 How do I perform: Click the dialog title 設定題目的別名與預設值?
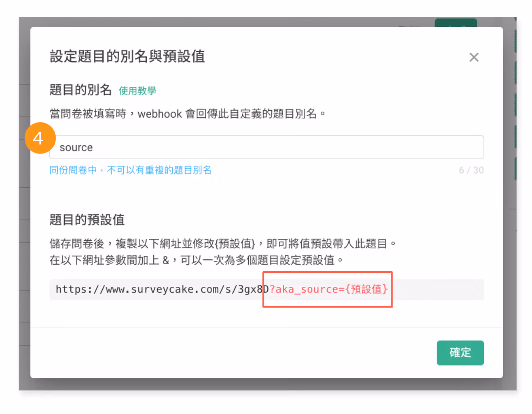tap(127, 56)
